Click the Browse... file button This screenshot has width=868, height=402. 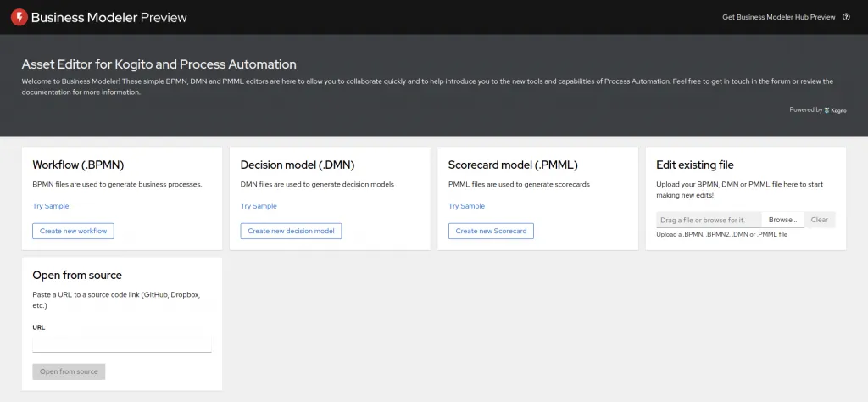(782, 220)
